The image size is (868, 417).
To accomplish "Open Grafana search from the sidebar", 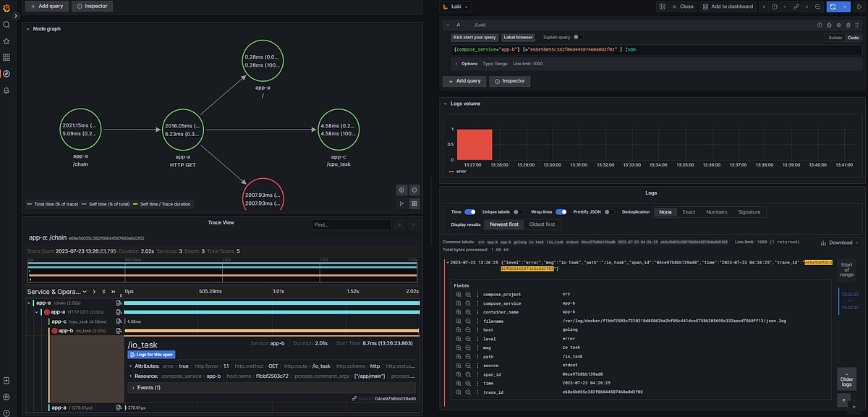I will [x=7, y=24].
